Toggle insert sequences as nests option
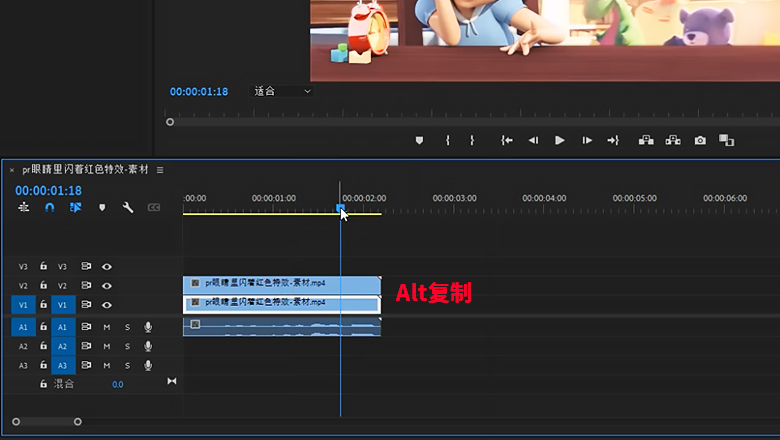Viewport: 780px width, 440px height. point(23,207)
